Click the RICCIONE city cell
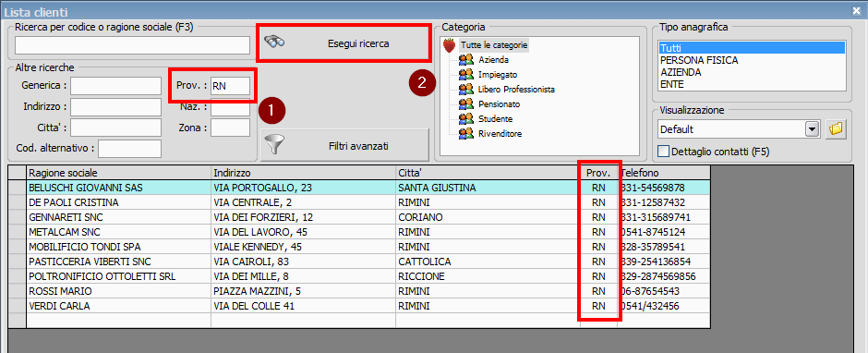 pyautogui.click(x=488, y=276)
